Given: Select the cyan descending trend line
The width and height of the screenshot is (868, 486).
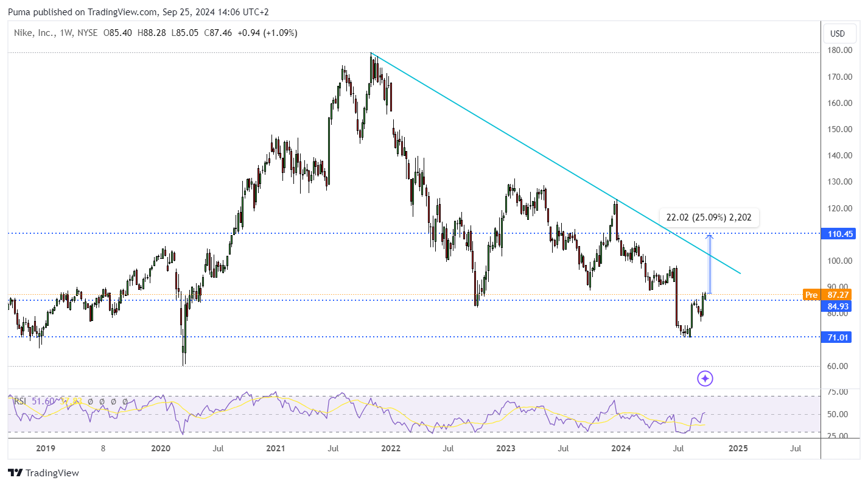Looking at the screenshot, I should point(555,163).
